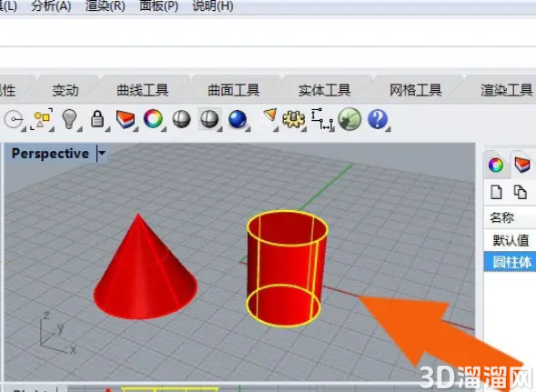Click the 名称 column header

point(502,217)
